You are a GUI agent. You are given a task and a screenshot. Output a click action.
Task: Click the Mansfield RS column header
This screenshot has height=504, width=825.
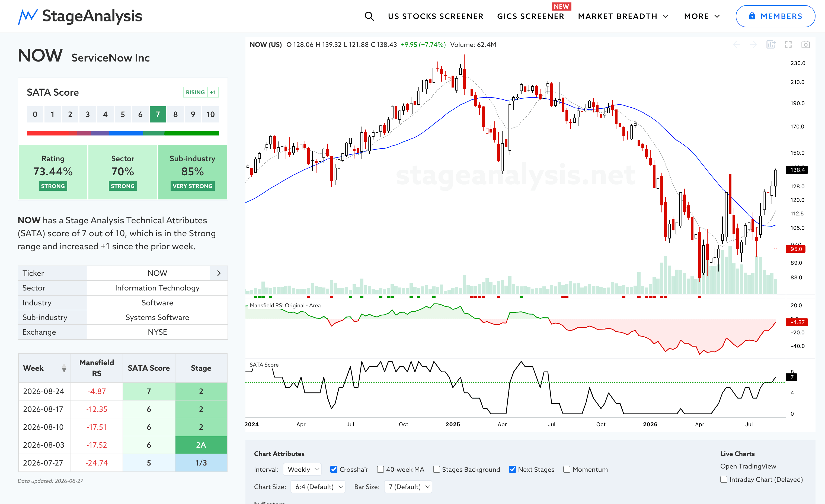click(97, 368)
